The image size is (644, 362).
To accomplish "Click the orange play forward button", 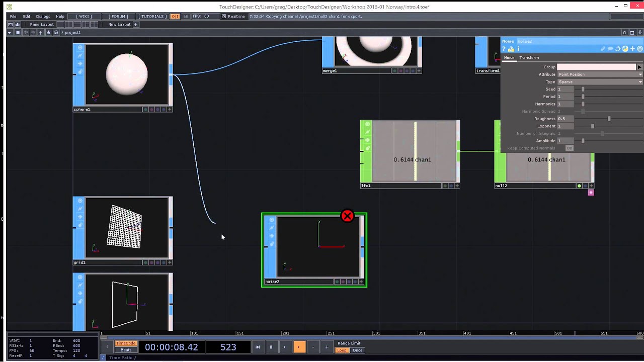I will click(x=299, y=347).
